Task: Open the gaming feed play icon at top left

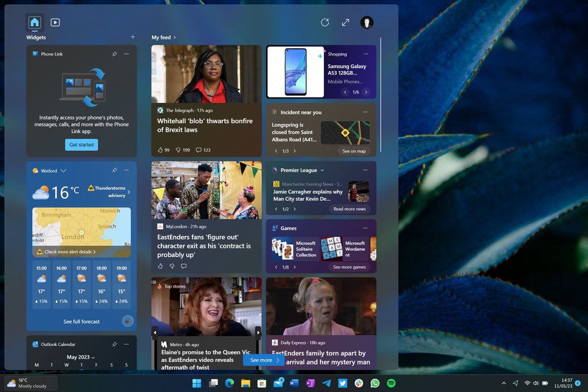Action: tap(55, 22)
